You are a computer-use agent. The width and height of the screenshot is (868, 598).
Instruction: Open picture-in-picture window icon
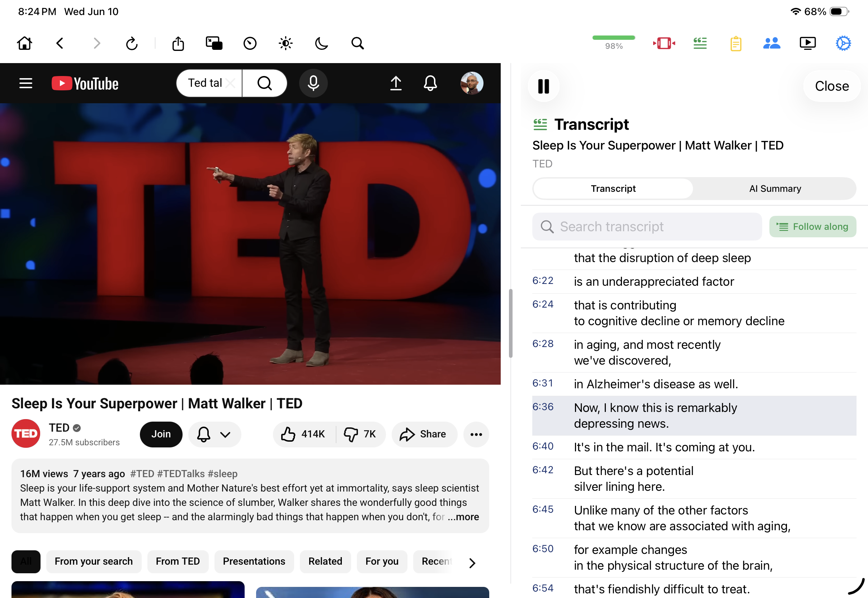pyautogui.click(x=214, y=43)
